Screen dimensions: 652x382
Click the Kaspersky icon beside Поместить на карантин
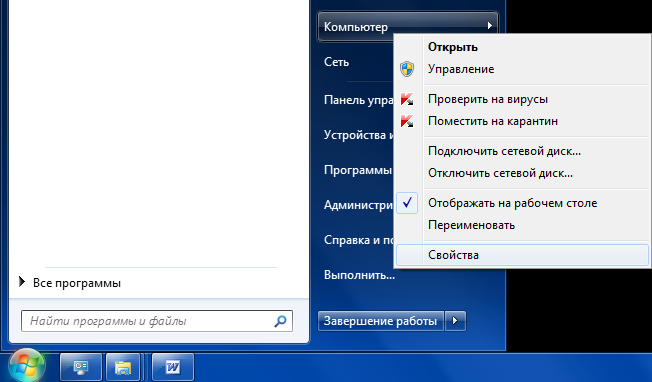click(407, 121)
